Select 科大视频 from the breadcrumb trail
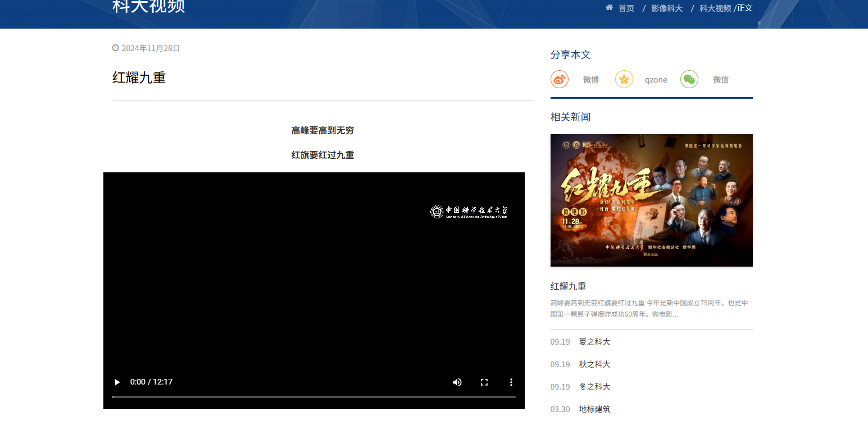Screen dimensions: 868x421 pos(715,8)
